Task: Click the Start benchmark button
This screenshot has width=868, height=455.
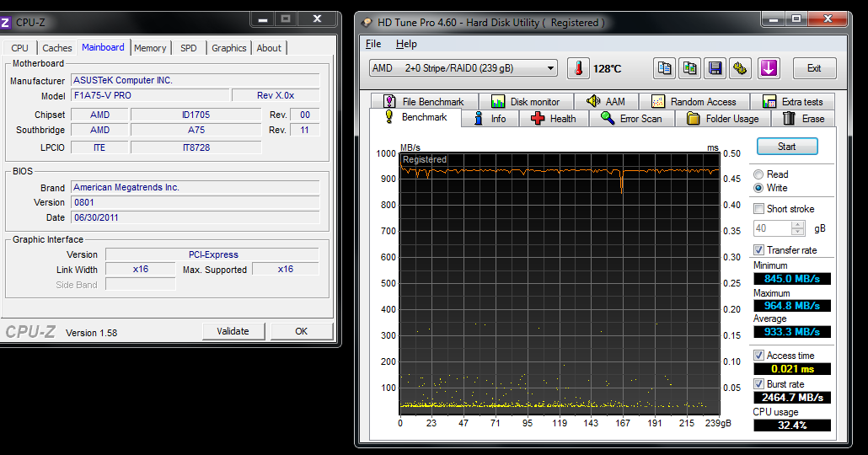Action: [786, 147]
